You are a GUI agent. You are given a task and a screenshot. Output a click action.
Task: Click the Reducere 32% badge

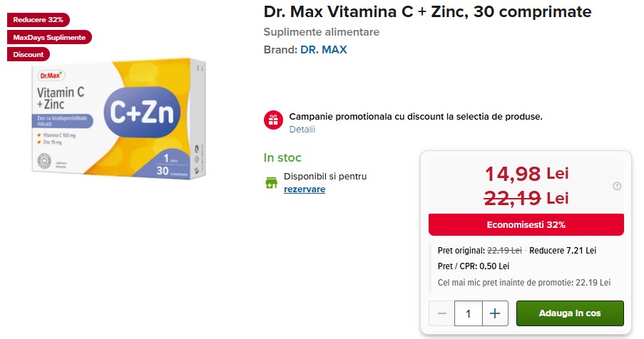click(x=38, y=19)
